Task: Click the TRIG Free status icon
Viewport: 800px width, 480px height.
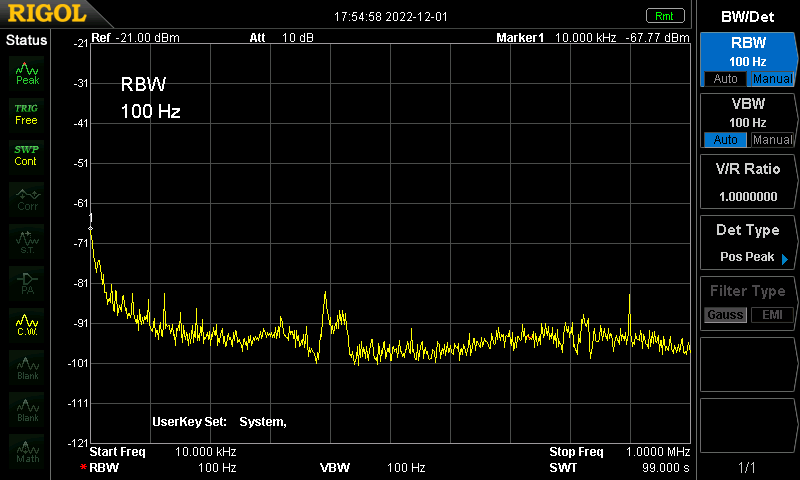Action: (27, 115)
